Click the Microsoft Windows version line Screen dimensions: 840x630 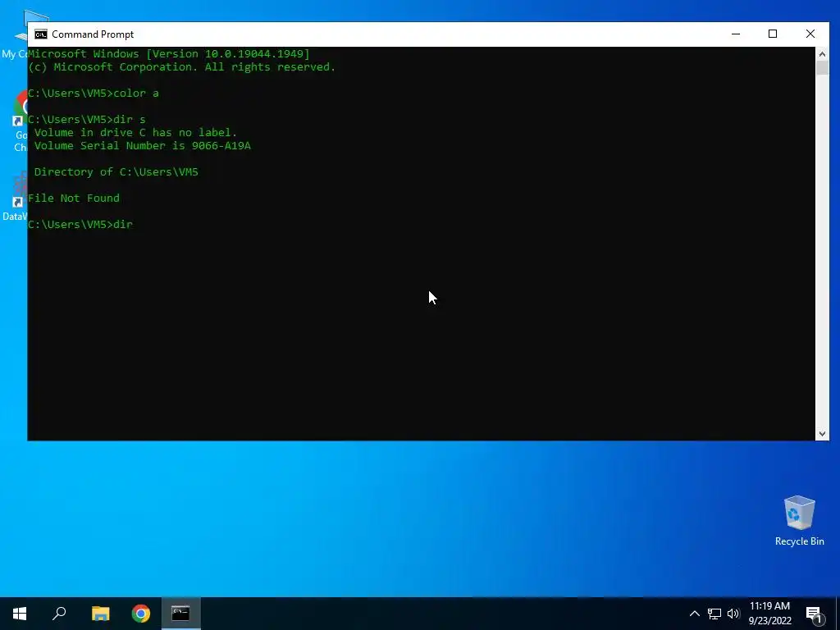[169, 54]
